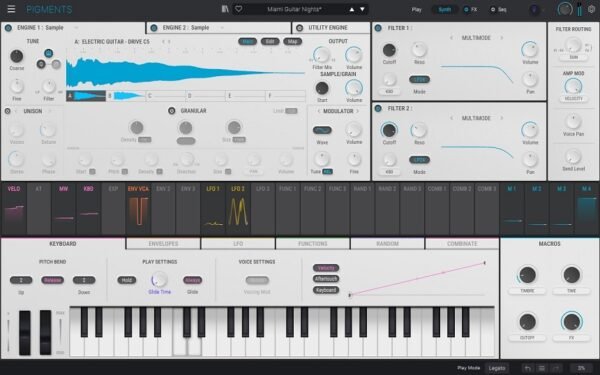Image resolution: width=600 pixels, height=375 pixels.
Task: Click the Glide Time knob
Action: [x=159, y=279]
